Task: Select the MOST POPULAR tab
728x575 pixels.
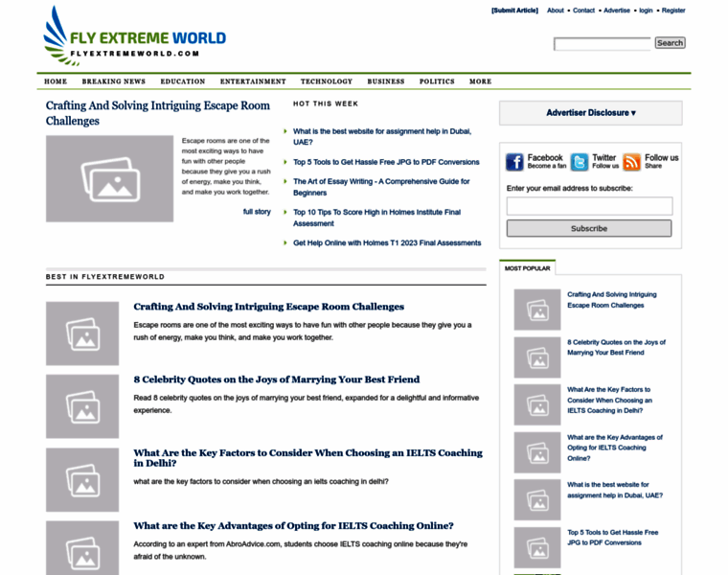Action: click(x=528, y=268)
